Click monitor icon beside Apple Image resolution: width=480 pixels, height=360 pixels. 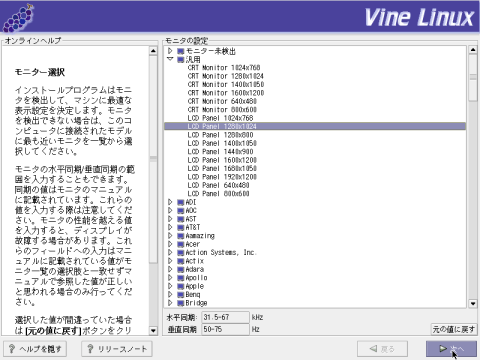181,286
